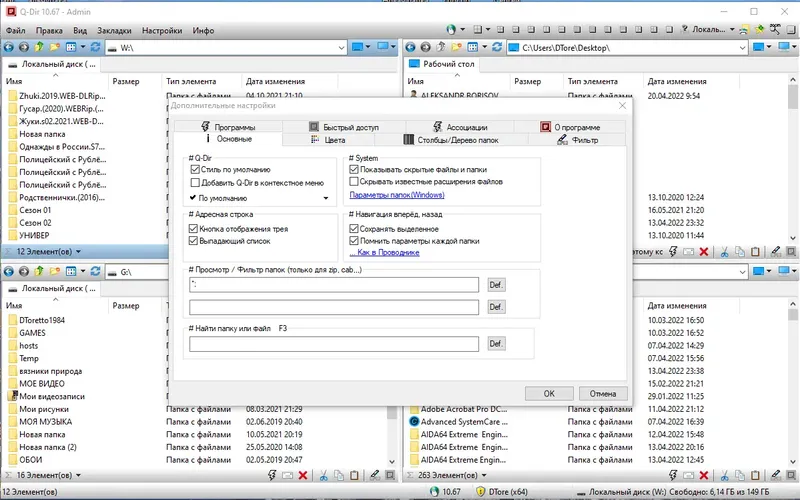Go forward in the Desktop pane
The width and height of the screenshot is (800, 500).
(x=426, y=47)
